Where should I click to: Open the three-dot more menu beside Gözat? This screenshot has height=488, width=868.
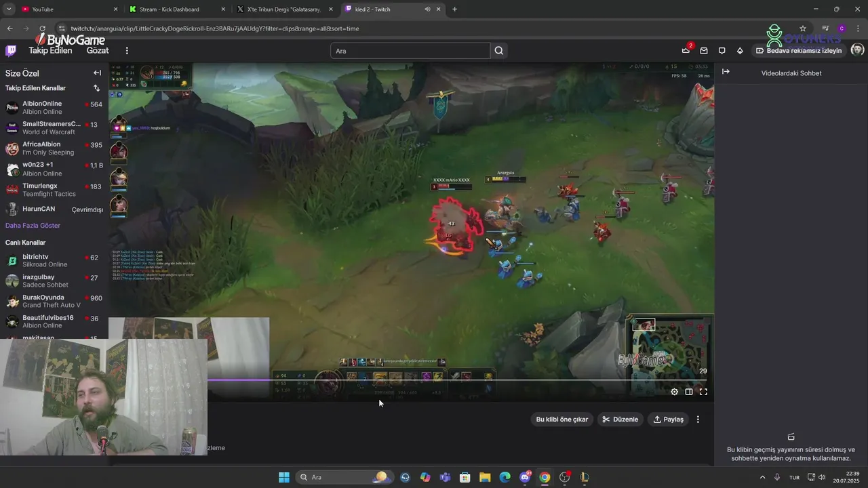[127, 51]
